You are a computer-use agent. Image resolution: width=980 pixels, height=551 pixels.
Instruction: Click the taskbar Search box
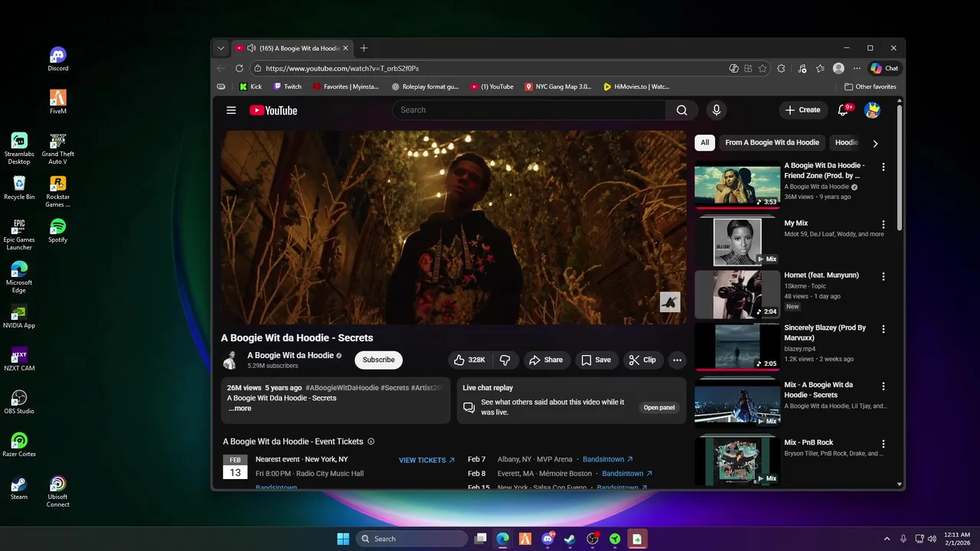tap(412, 539)
